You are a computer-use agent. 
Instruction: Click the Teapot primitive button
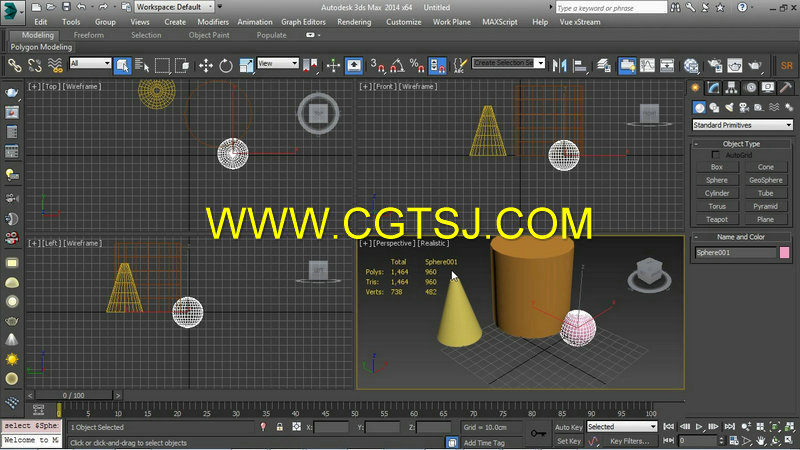(x=717, y=219)
